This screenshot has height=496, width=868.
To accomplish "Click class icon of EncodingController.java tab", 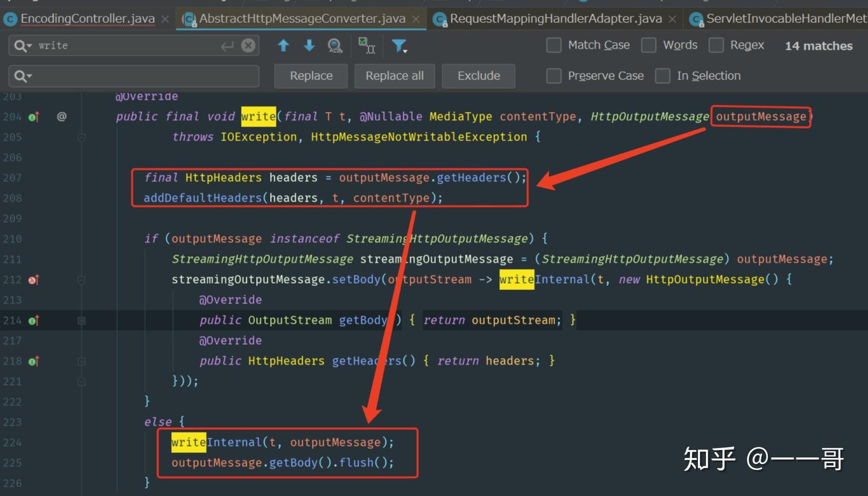I will 10,19.
